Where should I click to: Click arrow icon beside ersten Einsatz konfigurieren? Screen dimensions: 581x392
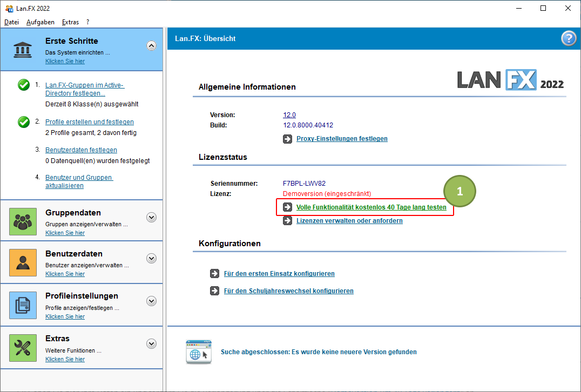point(214,273)
